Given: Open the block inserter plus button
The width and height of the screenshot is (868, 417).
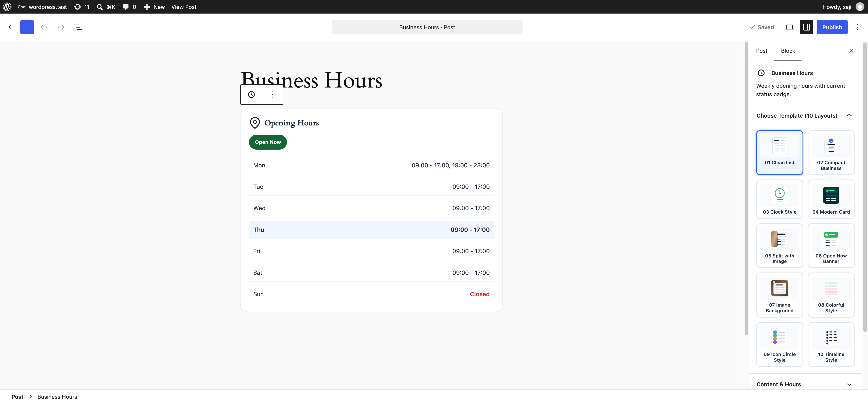Looking at the screenshot, I should click(x=27, y=27).
